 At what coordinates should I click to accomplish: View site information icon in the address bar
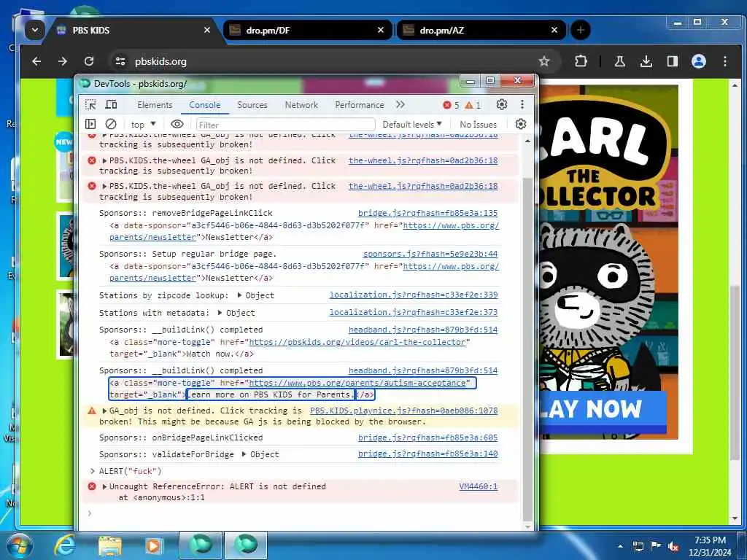[x=120, y=61]
